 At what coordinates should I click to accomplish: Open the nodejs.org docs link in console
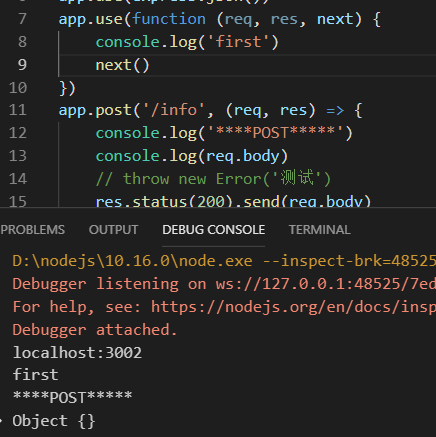click(293, 307)
